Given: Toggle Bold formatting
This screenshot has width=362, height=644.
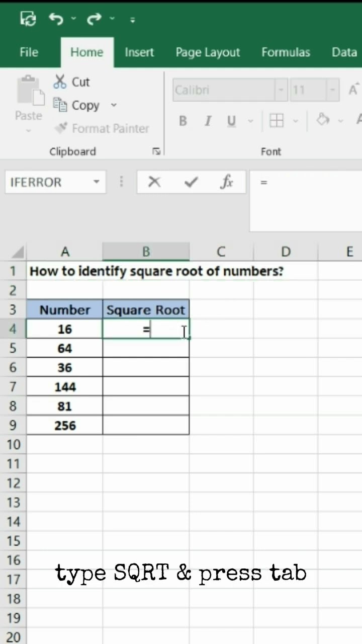Looking at the screenshot, I should tap(183, 121).
